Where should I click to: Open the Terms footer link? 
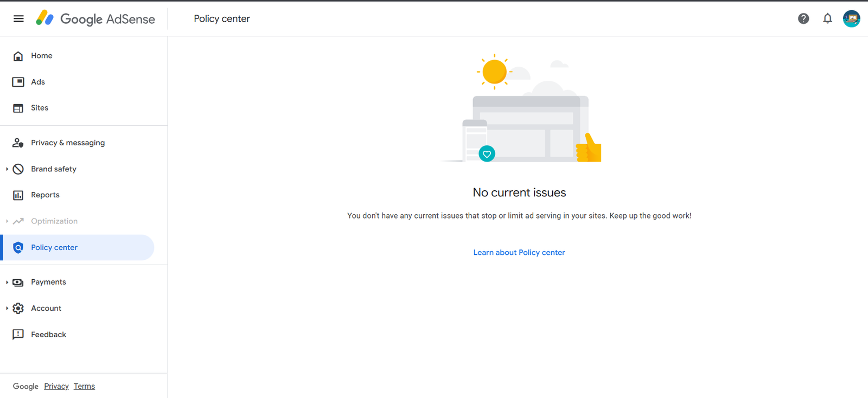pos(84,386)
